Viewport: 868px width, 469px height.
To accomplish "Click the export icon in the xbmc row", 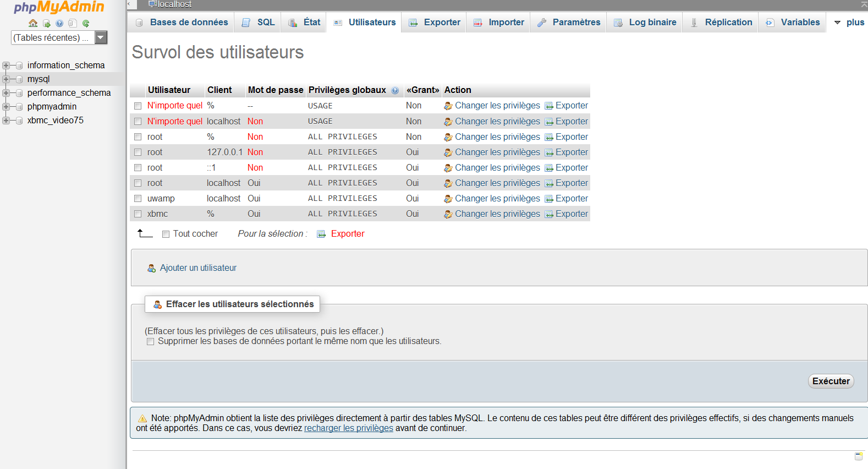I will (x=549, y=214).
